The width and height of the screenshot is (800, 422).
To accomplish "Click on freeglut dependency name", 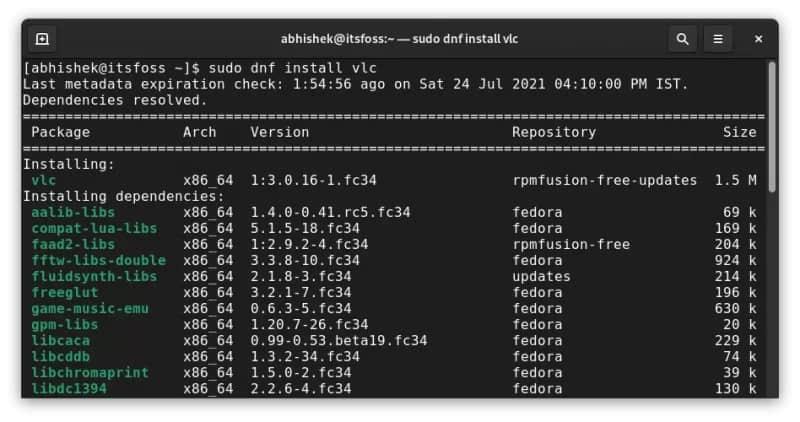I will [65, 292].
